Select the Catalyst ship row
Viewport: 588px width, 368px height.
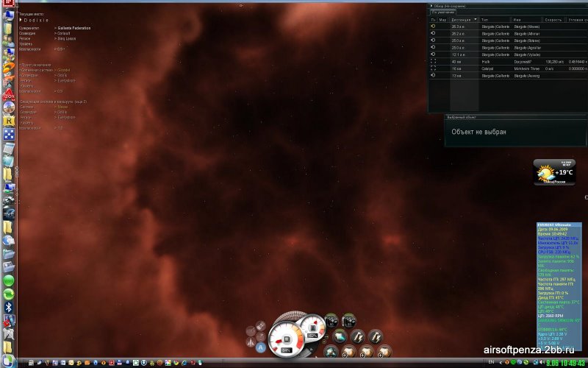[x=508, y=68]
